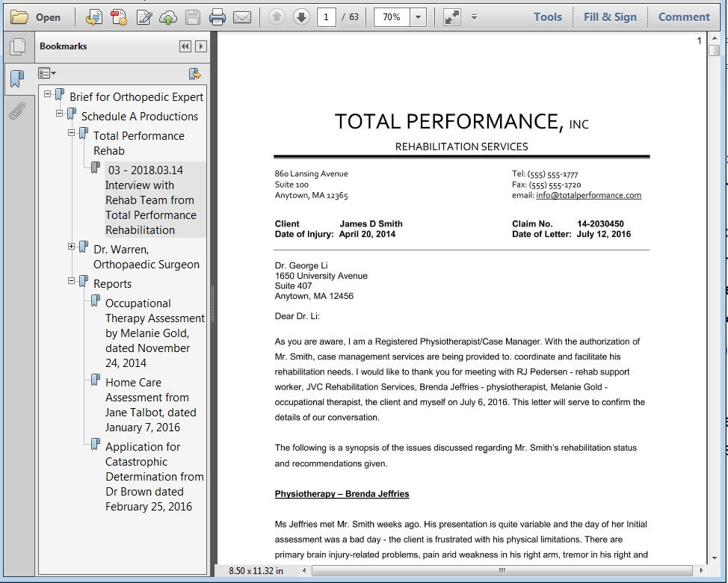The height and width of the screenshot is (583, 728).
Task: Open the edit text pencil-and-page icon
Action: coord(144,18)
